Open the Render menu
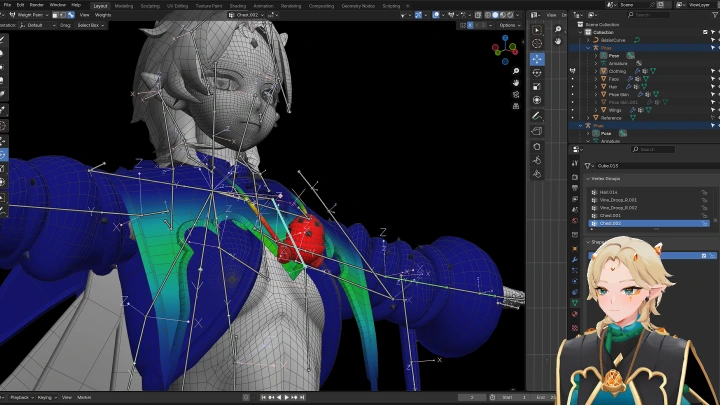Viewport: 720px width, 405px height. coord(37,5)
